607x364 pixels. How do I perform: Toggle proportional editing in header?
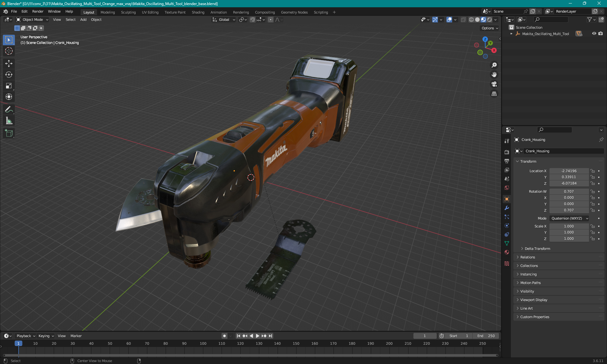pos(271,20)
